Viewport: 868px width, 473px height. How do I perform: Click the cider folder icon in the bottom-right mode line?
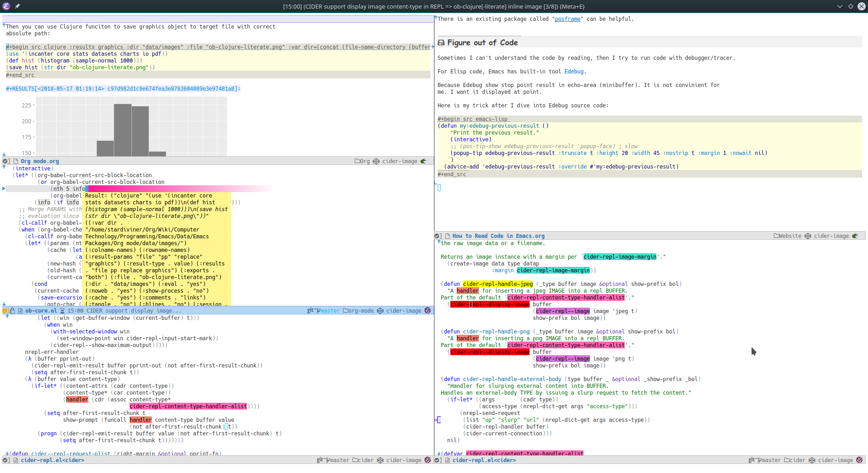(787, 460)
